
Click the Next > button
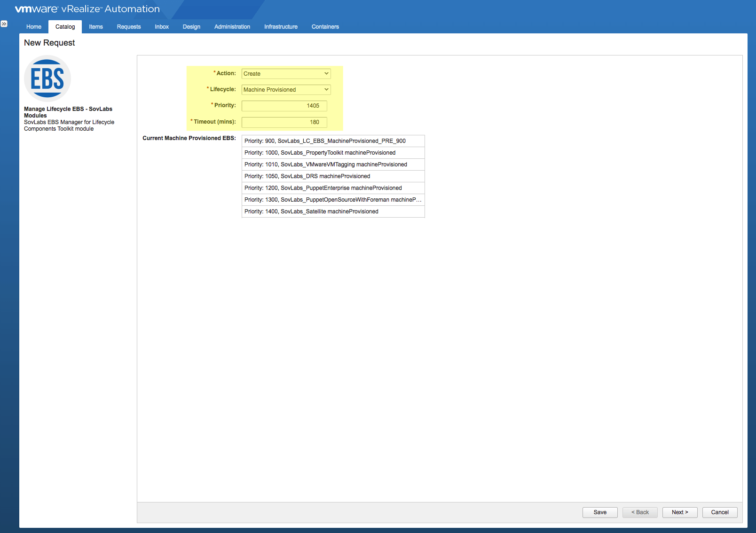pos(679,512)
